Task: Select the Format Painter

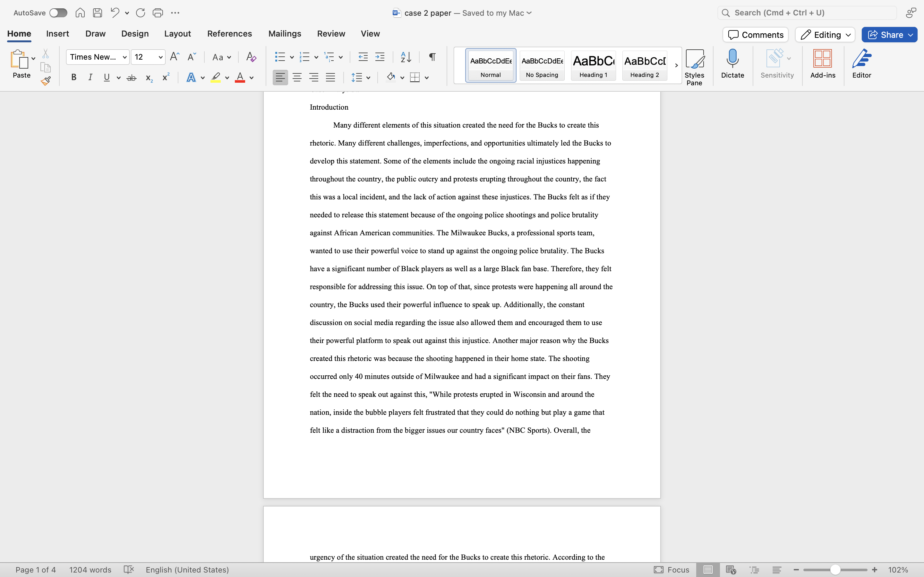Action: (x=46, y=80)
